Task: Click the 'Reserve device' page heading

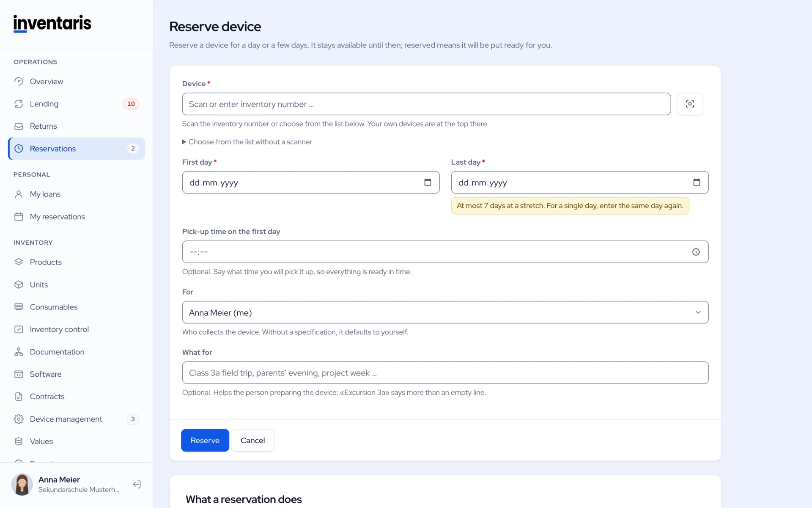Action: pos(215,27)
